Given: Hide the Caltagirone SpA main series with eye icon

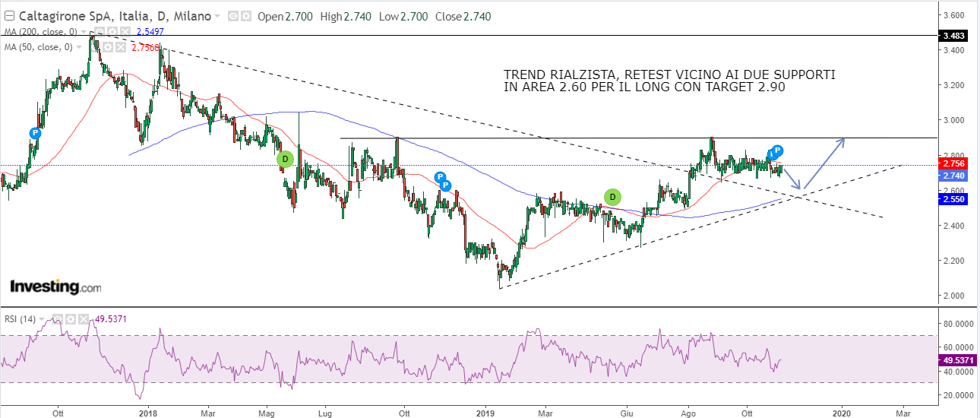Looking at the screenshot, I should click(233, 16).
